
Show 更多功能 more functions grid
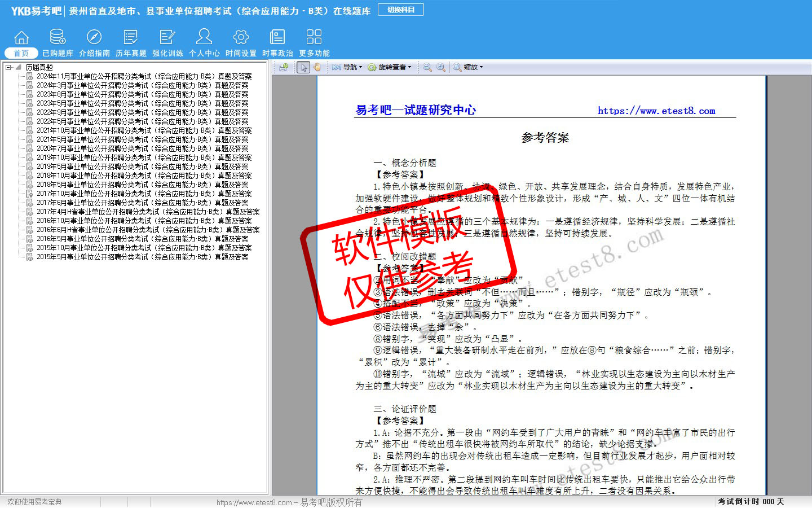(314, 43)
